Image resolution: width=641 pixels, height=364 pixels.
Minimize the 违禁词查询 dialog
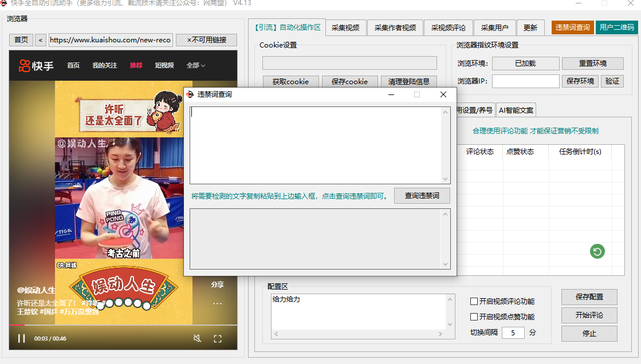391,94
